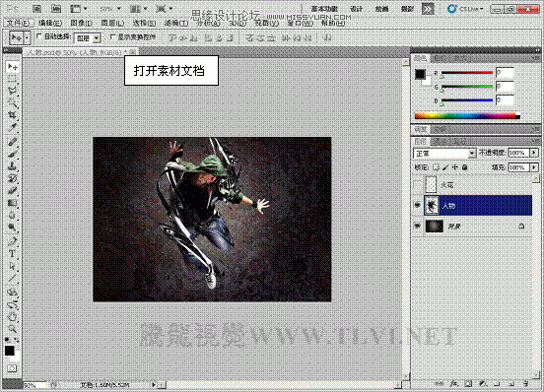Viewport: 544px width, 392px height.
Task: Select the Lasso tool
Action: pyautogui.click(x=13, y=91)
